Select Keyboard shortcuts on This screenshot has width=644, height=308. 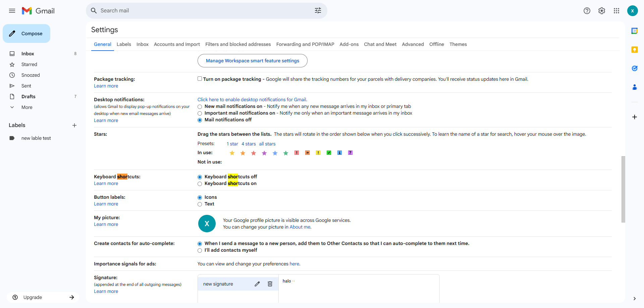click(200, 184)
